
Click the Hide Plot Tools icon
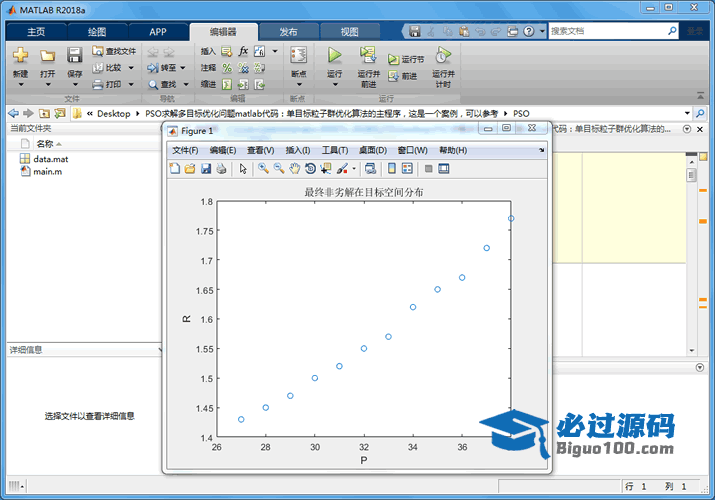coord(428,169)
